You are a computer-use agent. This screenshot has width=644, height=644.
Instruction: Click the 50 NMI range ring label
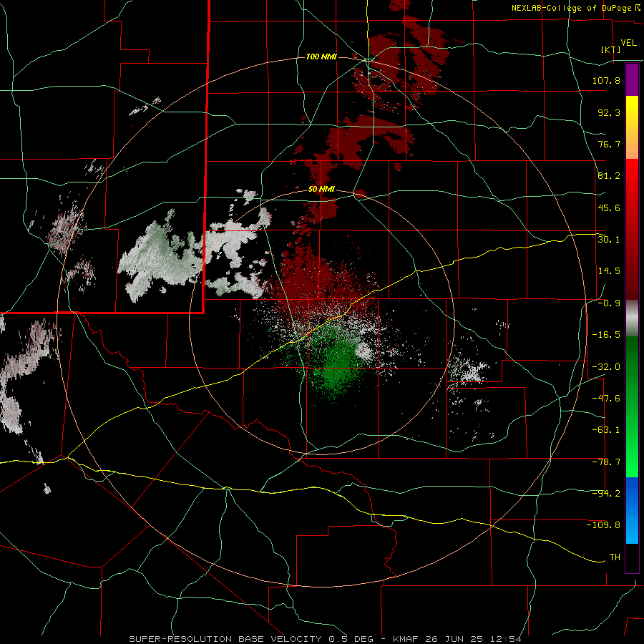[x=321, y=189]
